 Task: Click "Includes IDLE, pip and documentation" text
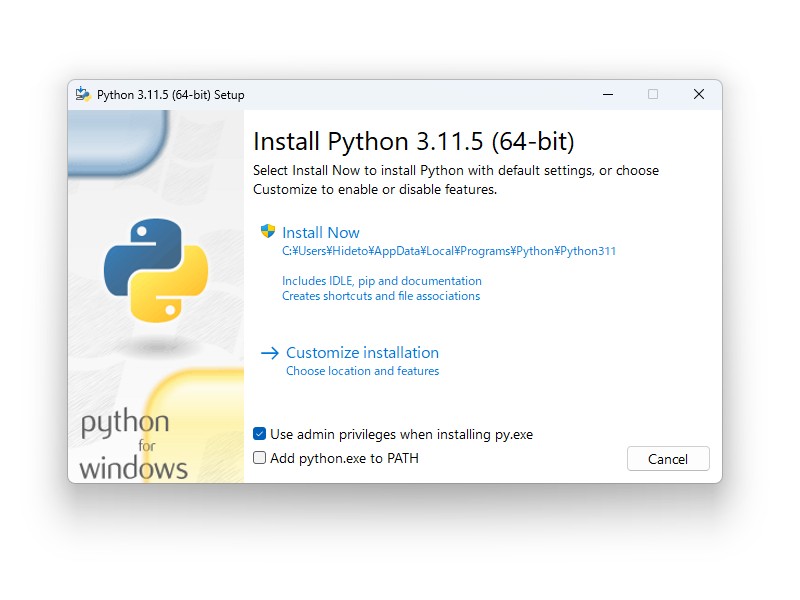381,280
